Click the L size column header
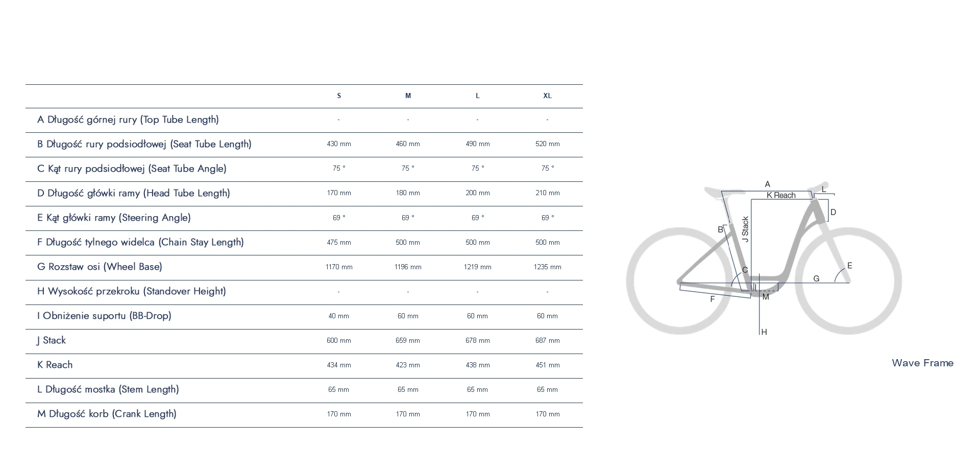980x469 pixels. [478, 96]
